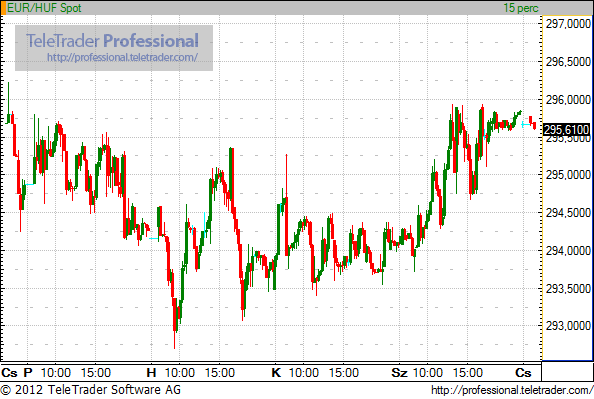This screenshot has width=594, height=399.
Task: Click the 297,0000 price axis label
Action: (568, 24)
